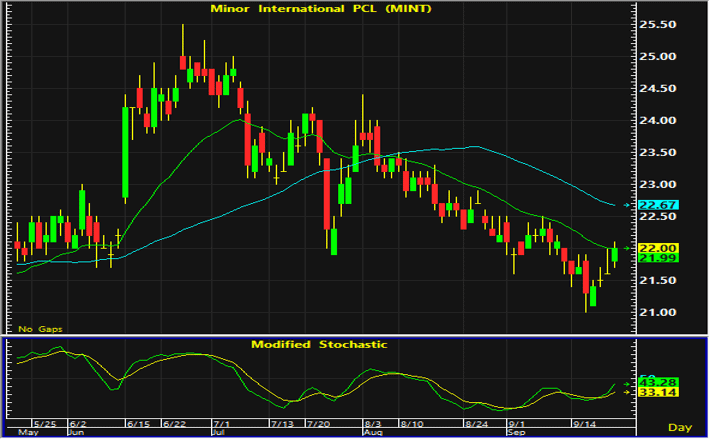710x439 pixels.
Task: Click the 23.00 price axis label
Action: (657, 185)
